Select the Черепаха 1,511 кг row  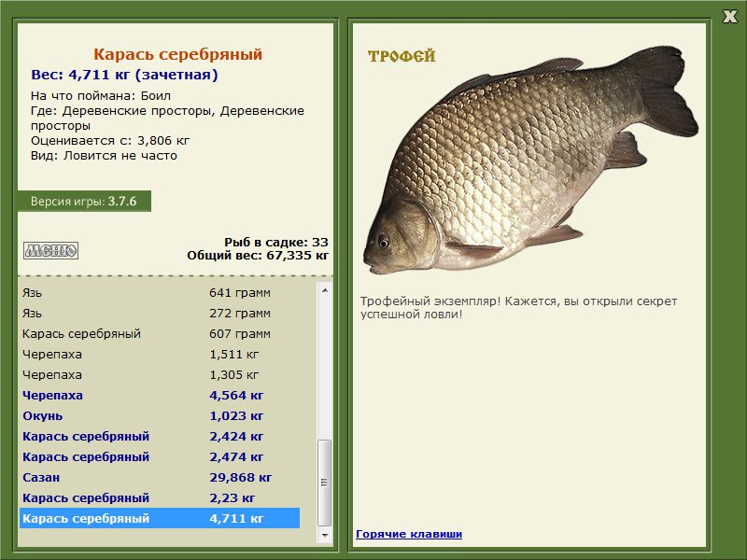pyautogui.click(x=160, y=355)
